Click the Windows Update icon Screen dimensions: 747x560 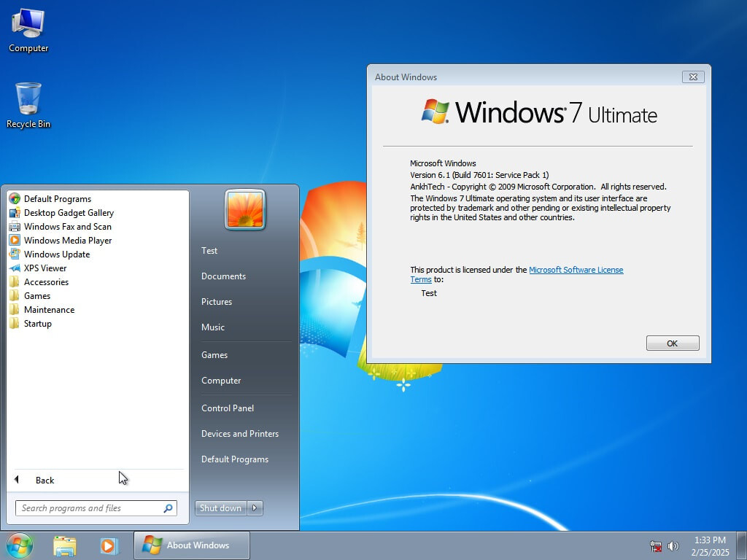tap(15, 254)
